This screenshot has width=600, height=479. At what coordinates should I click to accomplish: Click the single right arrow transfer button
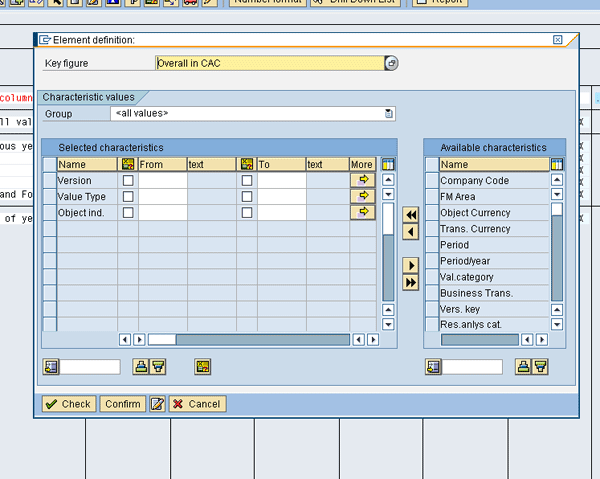pos(410,265)
